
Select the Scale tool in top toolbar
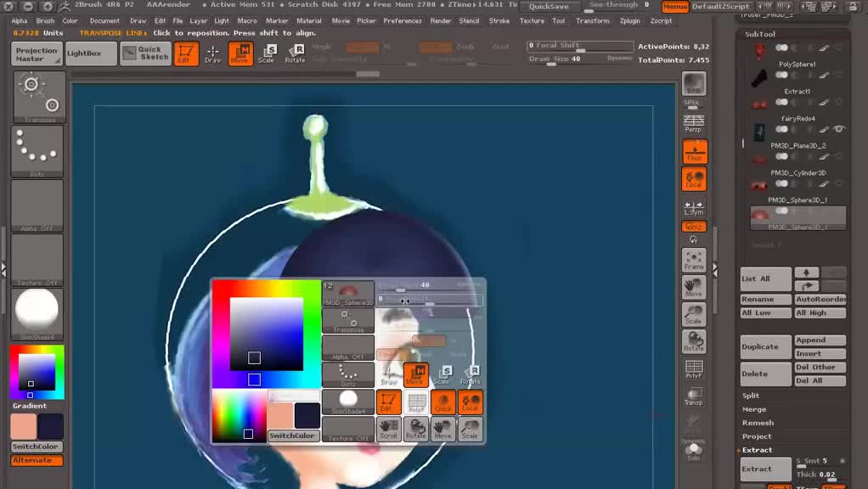click(267, 53)
